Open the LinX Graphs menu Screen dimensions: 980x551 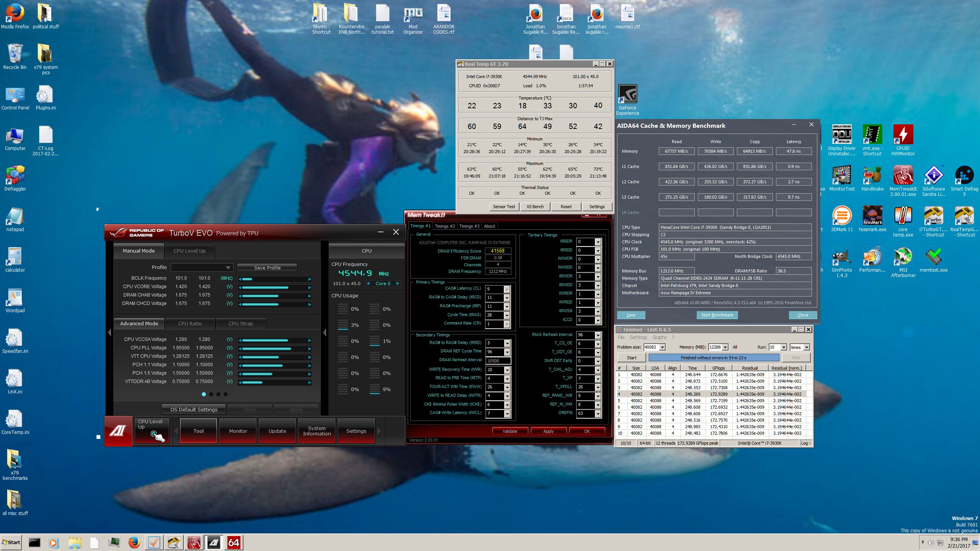pos(659,337)
